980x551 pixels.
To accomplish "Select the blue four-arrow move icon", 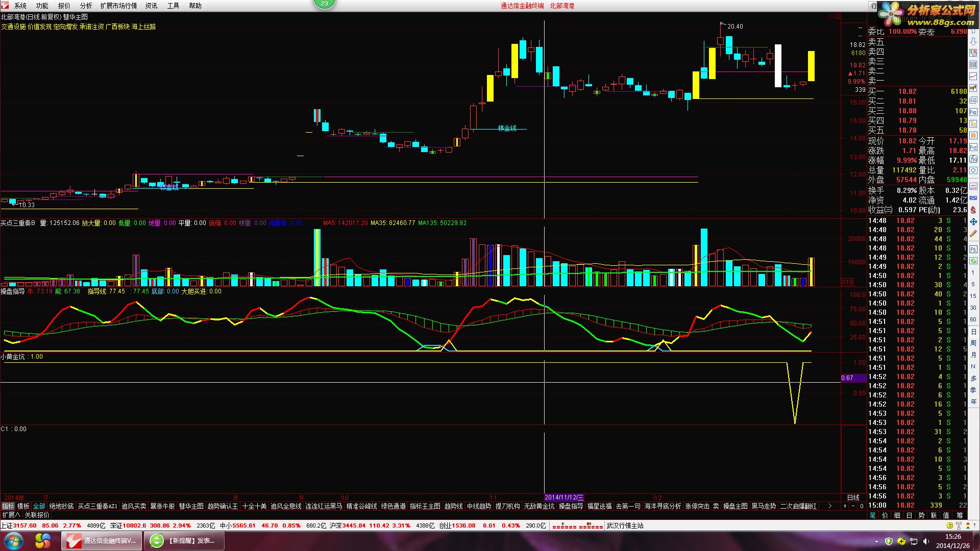I will pos(973,221).
